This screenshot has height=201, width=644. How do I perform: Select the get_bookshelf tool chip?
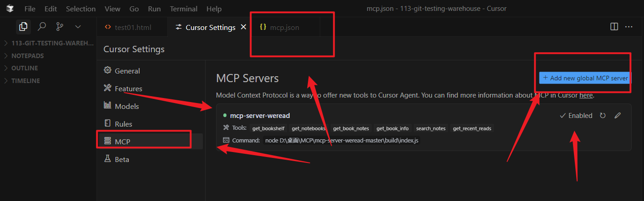268,128
